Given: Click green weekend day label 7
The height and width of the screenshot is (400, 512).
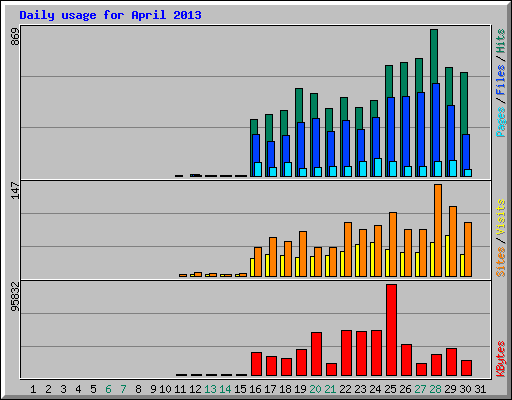Looking at the screenshot, I should (123, 389).
